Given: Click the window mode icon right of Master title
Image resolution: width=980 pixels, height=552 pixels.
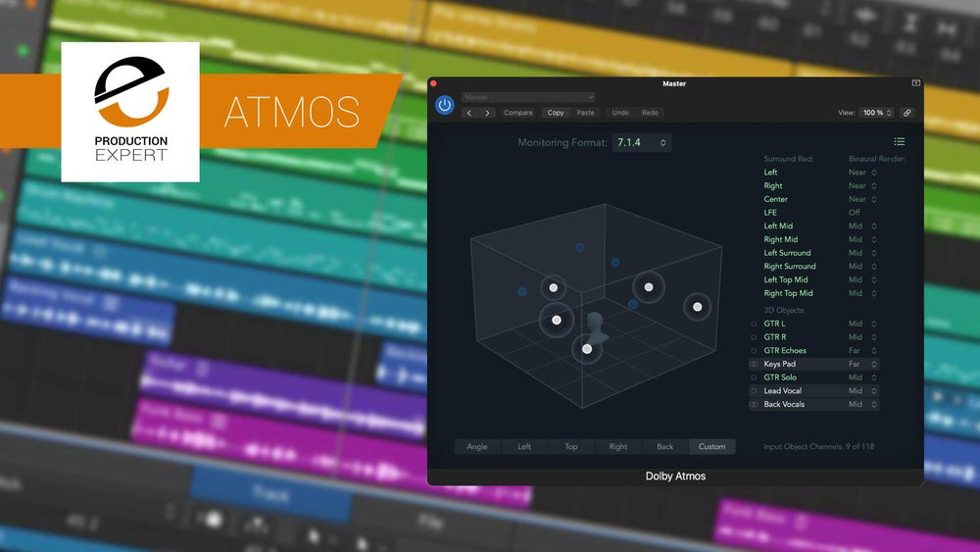Looking at the screenshot, I should click(x=915, y=83).
